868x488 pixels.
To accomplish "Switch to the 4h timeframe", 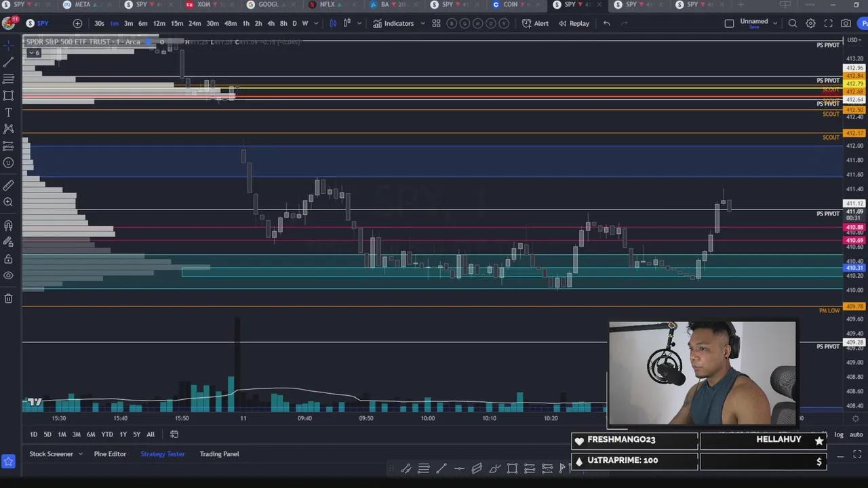I will click(271, 23).
